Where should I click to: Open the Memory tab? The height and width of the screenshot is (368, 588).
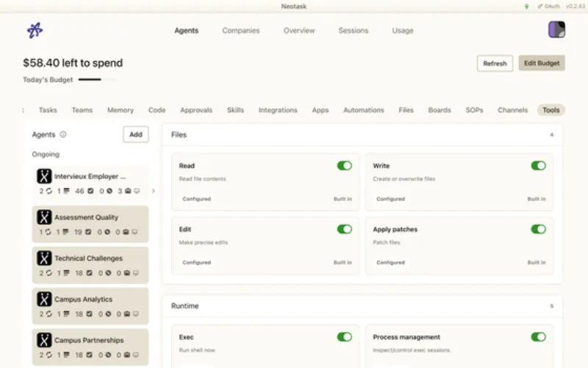(x=121, y=110)
